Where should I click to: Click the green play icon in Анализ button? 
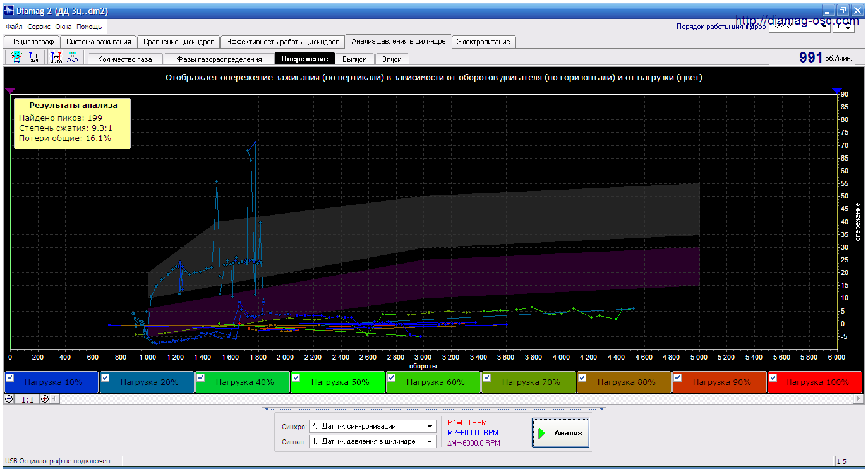pyautogui.click(x=541, y=433)
